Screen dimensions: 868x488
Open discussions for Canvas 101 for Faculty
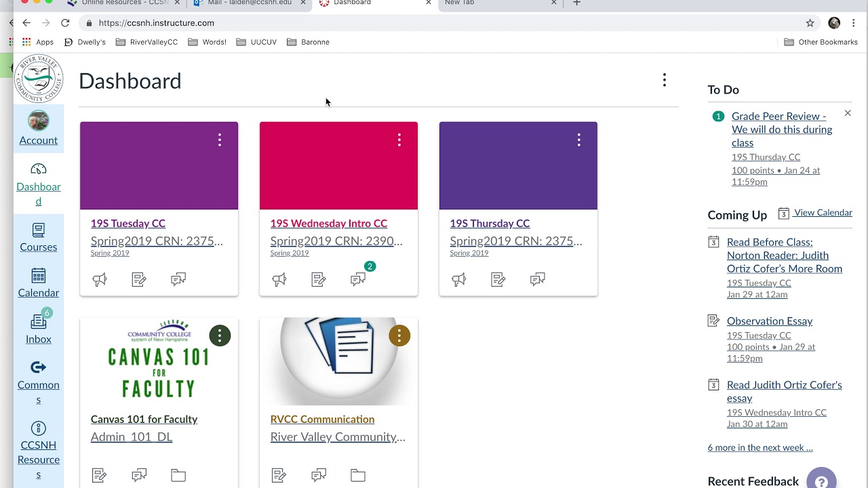pyautogui.click(x=139, y=475)
